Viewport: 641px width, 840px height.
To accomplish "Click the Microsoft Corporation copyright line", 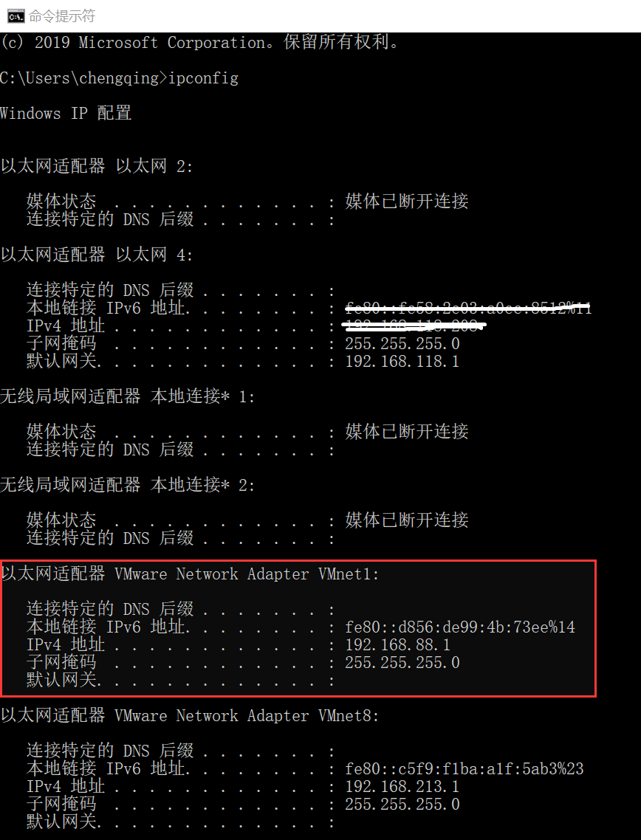I will (x=200, y=43).
